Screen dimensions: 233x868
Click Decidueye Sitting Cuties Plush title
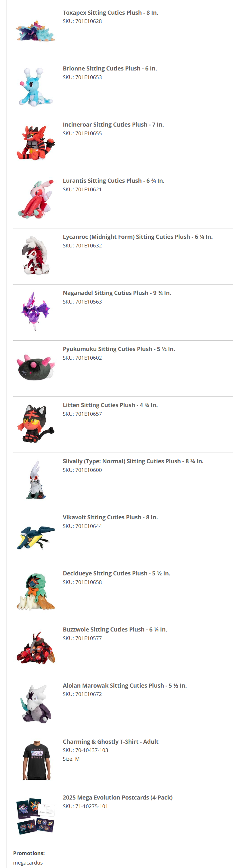[116, 573]
